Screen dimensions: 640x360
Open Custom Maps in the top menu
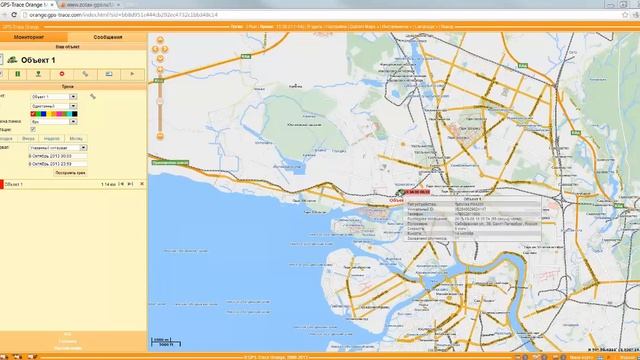(363, 27)
